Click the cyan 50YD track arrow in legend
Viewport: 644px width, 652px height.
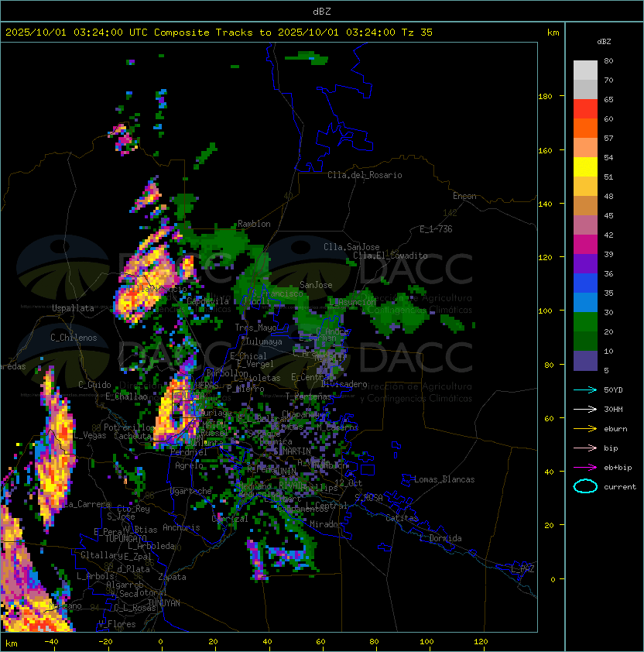coord(585,389)
